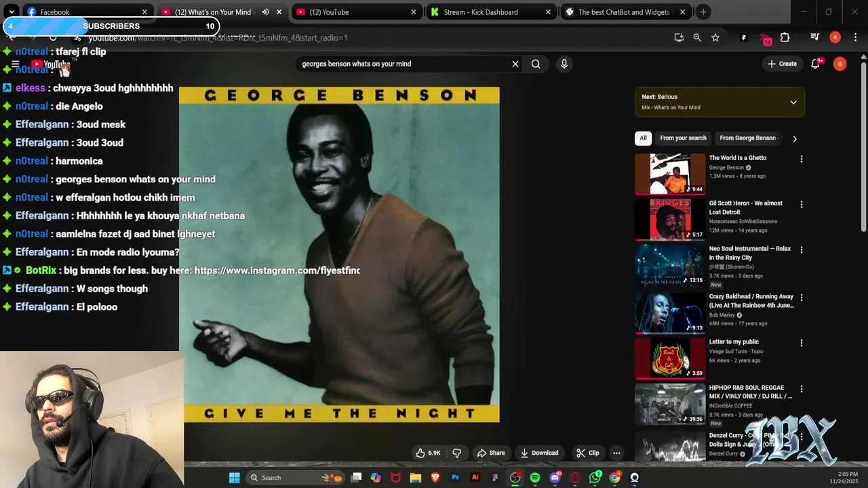Launch Copilot from taskbar
868x488 pixels.
376,478
